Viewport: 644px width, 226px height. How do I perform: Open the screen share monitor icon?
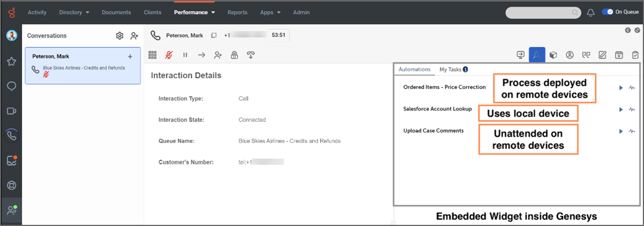[521, 54]
